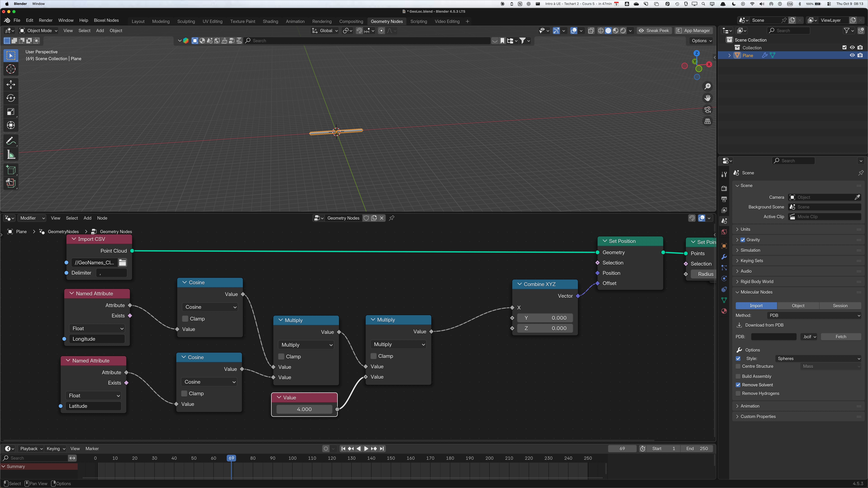Select the Session tab in Molecular Nodes
868x488 pixels.
tap(840, 306)
